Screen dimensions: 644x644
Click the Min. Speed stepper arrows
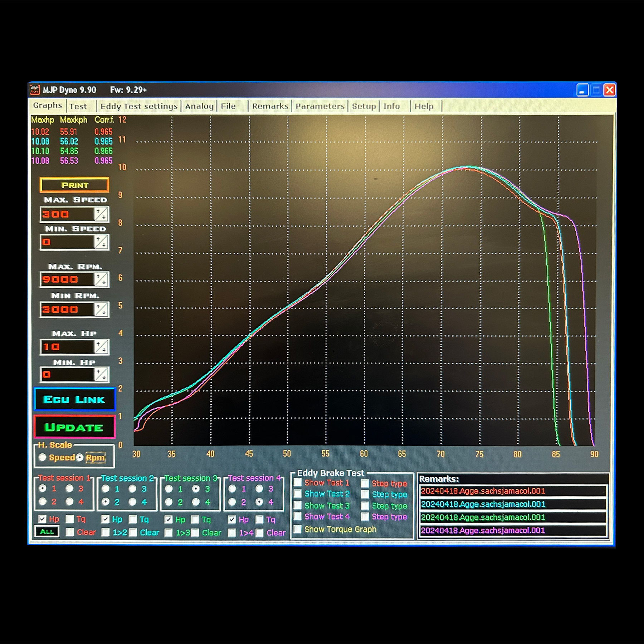click(101, 242)
